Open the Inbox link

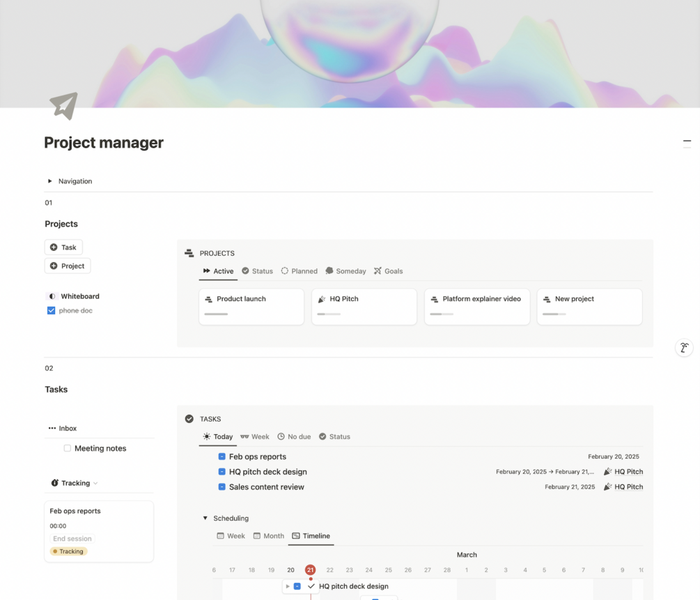tap(68, 428)
